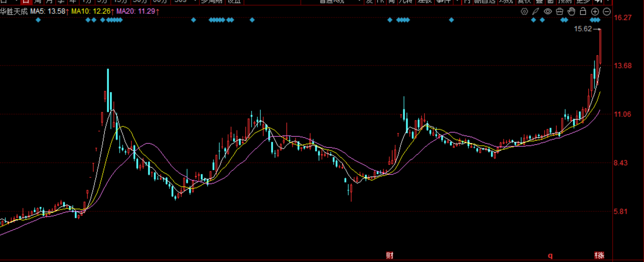The image size is (644, 262).
Task: Select the 5分 period tab
Action: (102, 2)
